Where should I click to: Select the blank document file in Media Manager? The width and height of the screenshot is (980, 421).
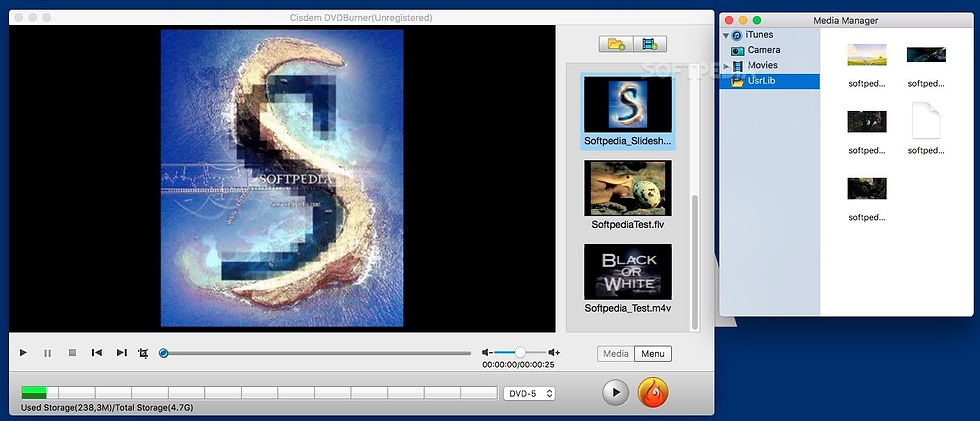click(x=926, y=121)
